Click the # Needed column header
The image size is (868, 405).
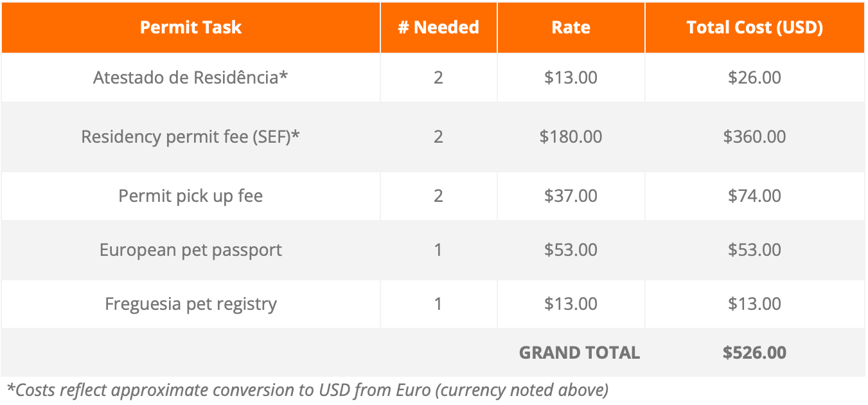tap(439, 27)
